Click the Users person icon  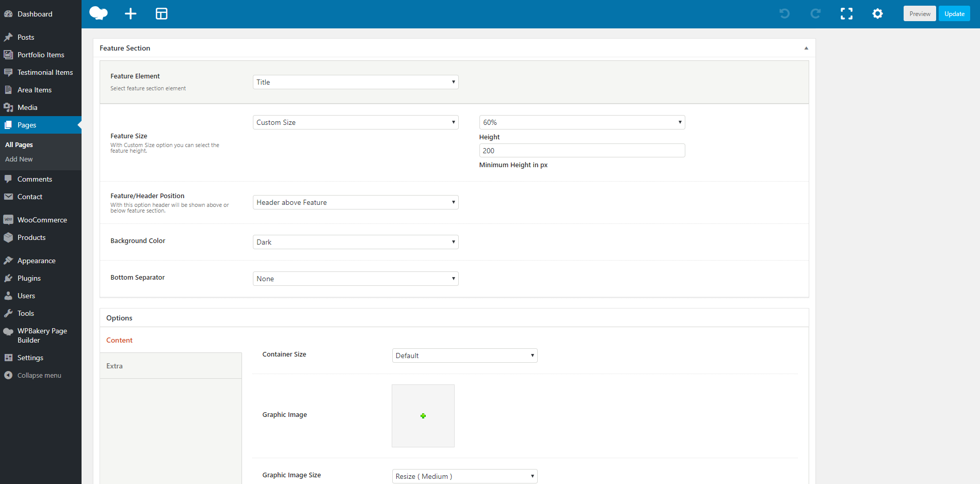(8, 296)
